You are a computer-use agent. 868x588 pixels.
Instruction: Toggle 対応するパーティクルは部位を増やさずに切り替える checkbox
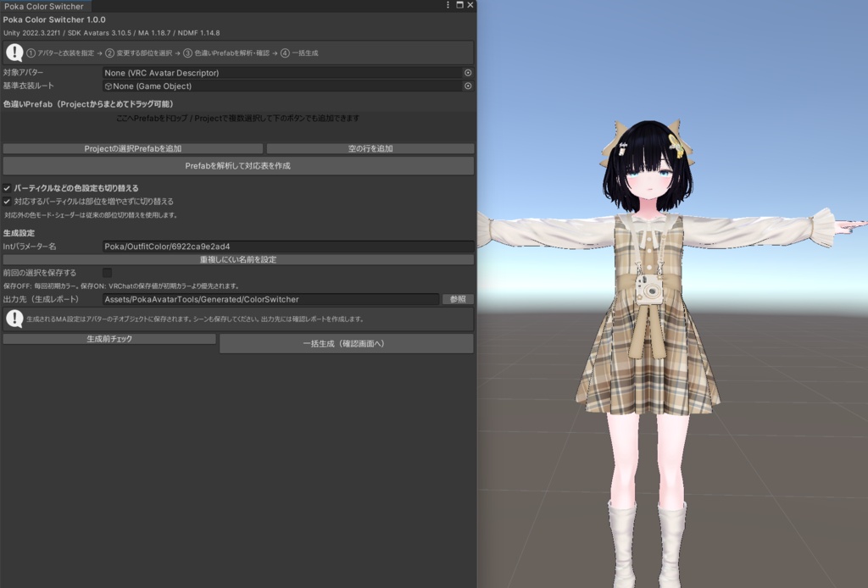click(x=7, y=202)
